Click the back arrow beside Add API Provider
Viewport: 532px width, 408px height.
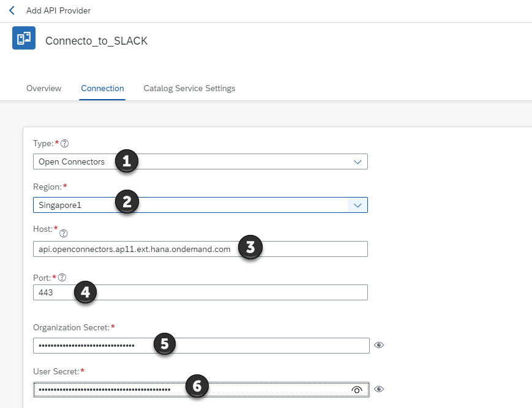12,11
